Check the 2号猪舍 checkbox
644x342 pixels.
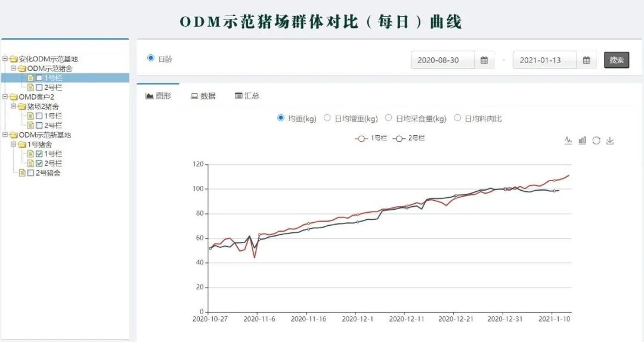pyautogui.click(x=30, y=173)
